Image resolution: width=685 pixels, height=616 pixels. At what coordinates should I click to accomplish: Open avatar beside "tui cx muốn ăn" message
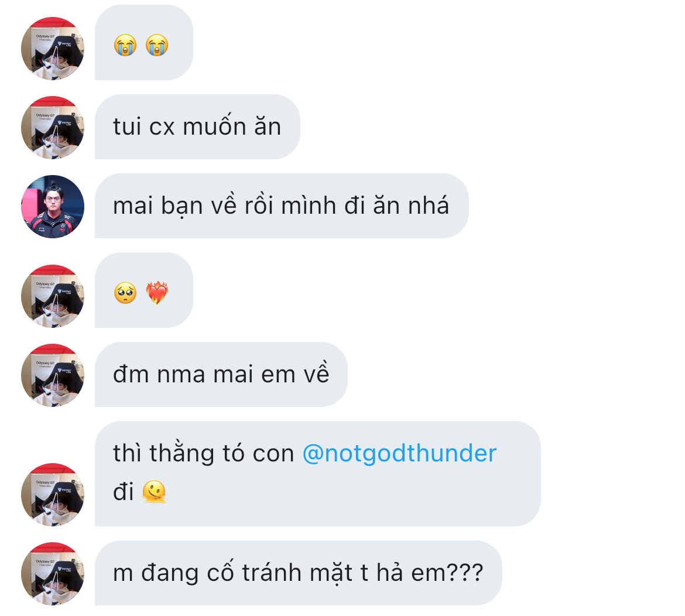(x=53, y=128)
